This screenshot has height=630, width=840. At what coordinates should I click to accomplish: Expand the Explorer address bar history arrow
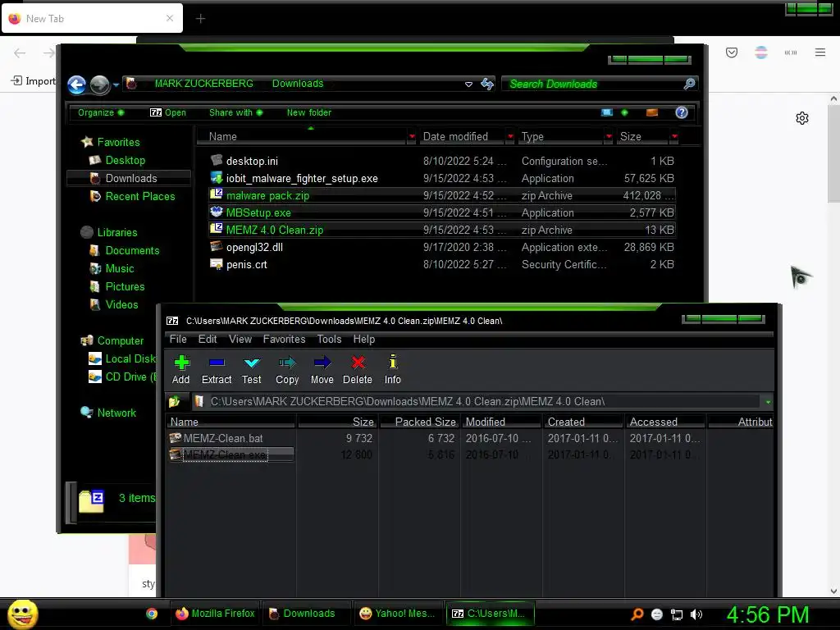tap(468, 84)
